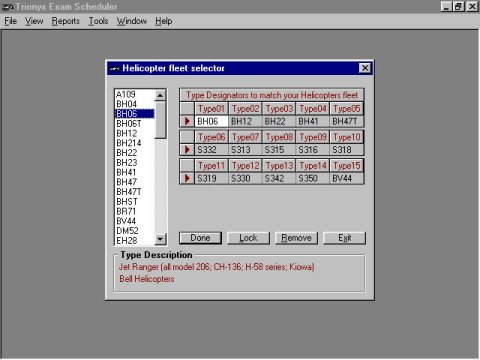Select BHST in the type list
The image size is (480, 360).
[134, 202]
